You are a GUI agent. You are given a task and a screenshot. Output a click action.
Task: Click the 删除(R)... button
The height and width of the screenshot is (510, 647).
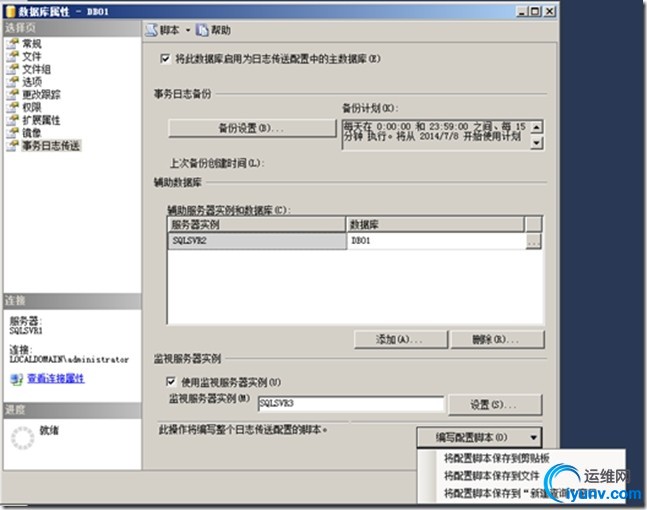[x=497, y=340]
